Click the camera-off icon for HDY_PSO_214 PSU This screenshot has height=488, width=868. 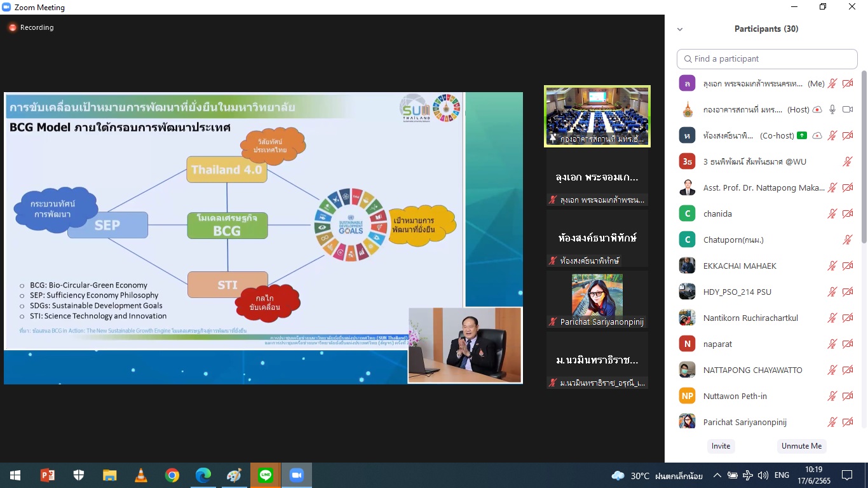click(x=848, y=292)
